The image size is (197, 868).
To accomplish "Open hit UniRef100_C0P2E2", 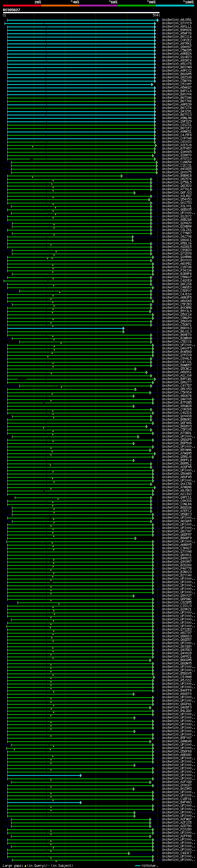I will click(176, 40).
